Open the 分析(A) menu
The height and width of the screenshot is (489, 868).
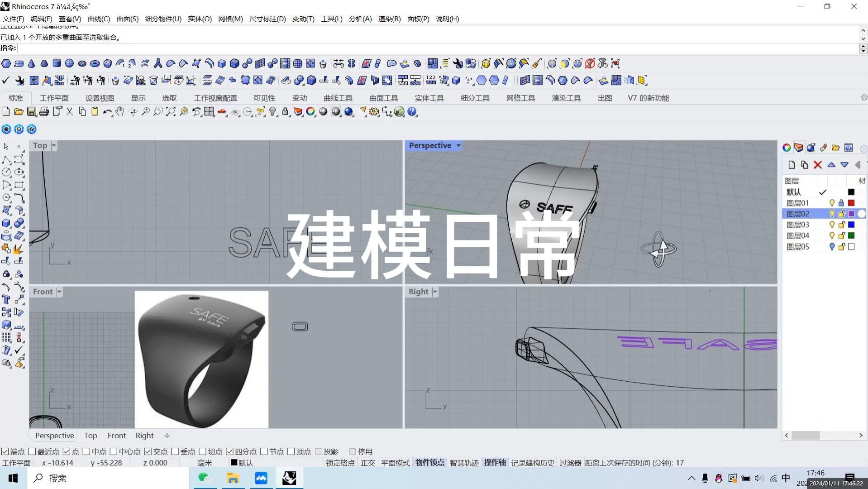360,19
